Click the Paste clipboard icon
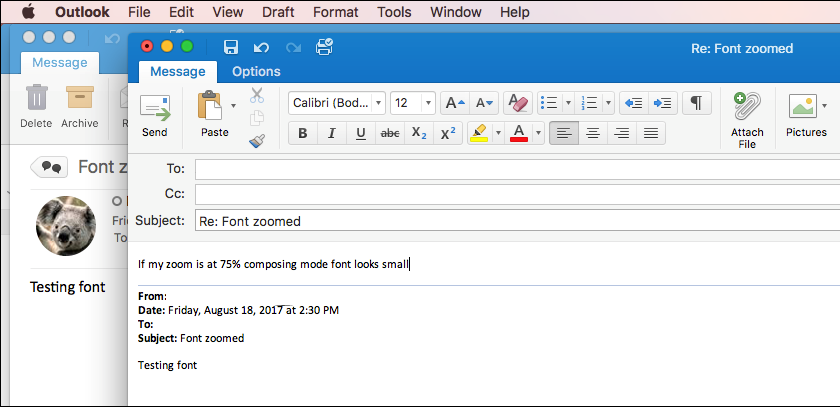The image size is (840, 407). pyautogui.click(x=210, y=105)
